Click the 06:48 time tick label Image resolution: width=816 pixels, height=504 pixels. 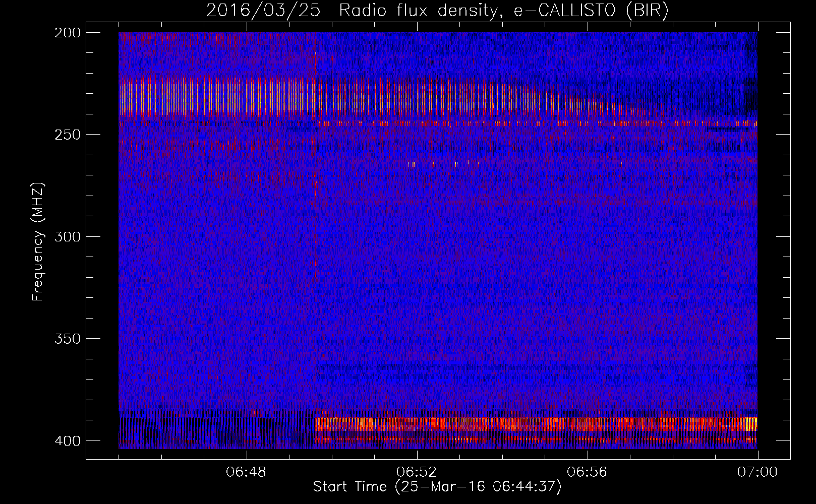(x=246, y=472)
